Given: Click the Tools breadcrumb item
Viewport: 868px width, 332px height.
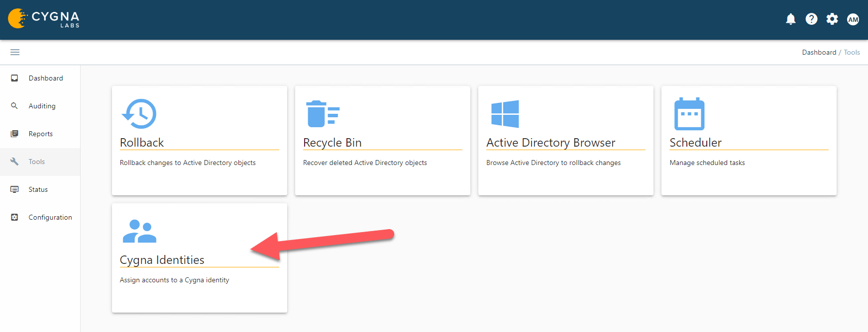Looking at the screenshot, I should [852, 52].
